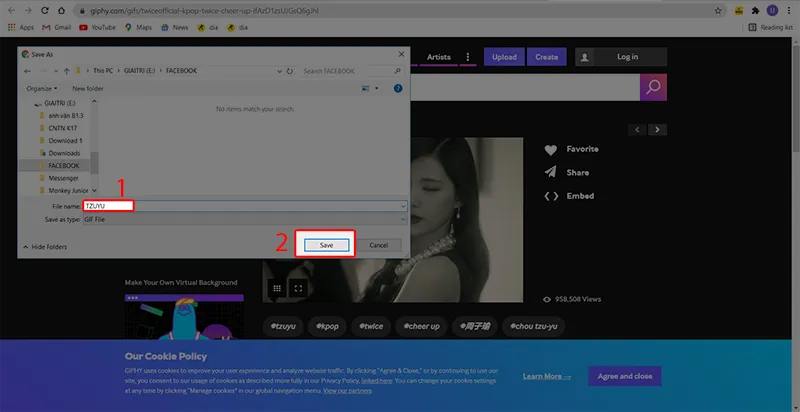800x412 pixels.
Task: Expand the address bar previous locations dropdown
Action: click(279, 71)
